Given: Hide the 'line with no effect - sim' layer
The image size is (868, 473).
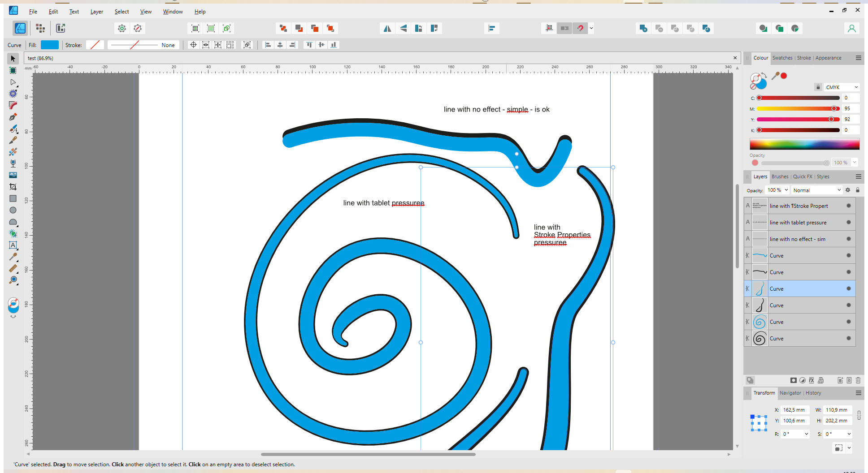Looking at the screenshot, I should 849,239.
